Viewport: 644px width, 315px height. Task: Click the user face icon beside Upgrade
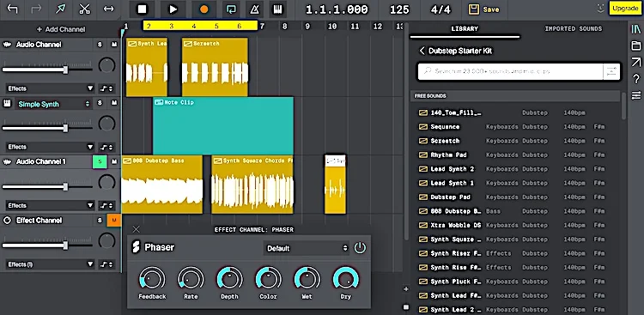point(600,9)
